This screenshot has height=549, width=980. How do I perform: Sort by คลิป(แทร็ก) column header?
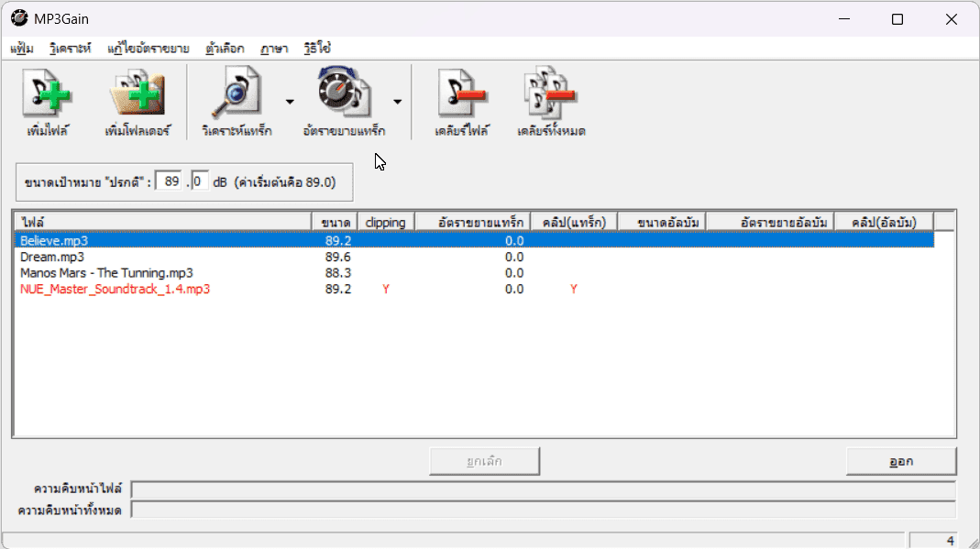pos(574,223)
